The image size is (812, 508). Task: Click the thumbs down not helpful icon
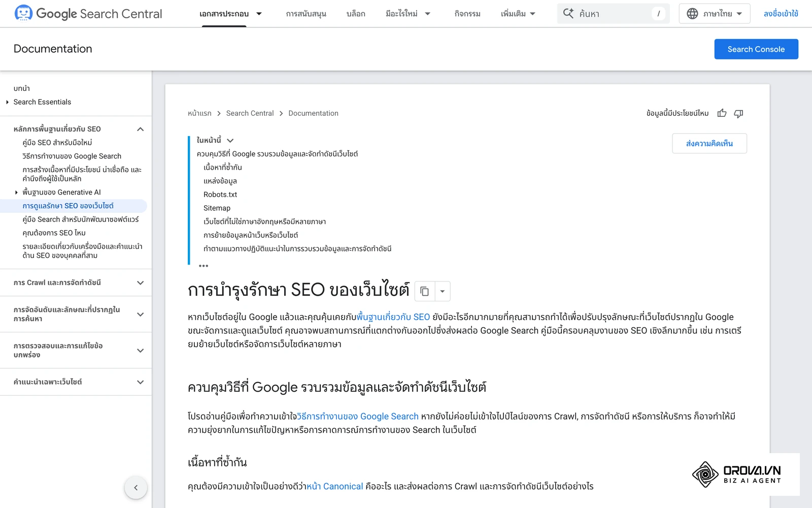[x=738, y=113]
